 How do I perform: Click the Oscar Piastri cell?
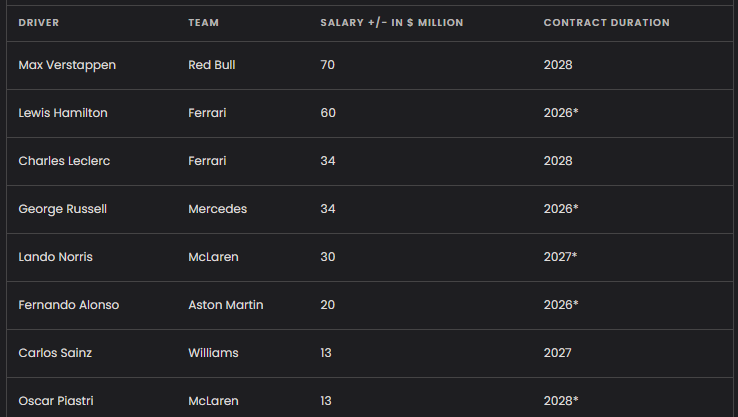(x=56, y=401)
